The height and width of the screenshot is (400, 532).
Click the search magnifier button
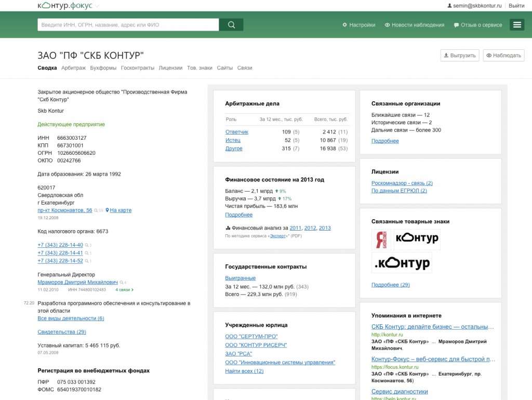231,25
